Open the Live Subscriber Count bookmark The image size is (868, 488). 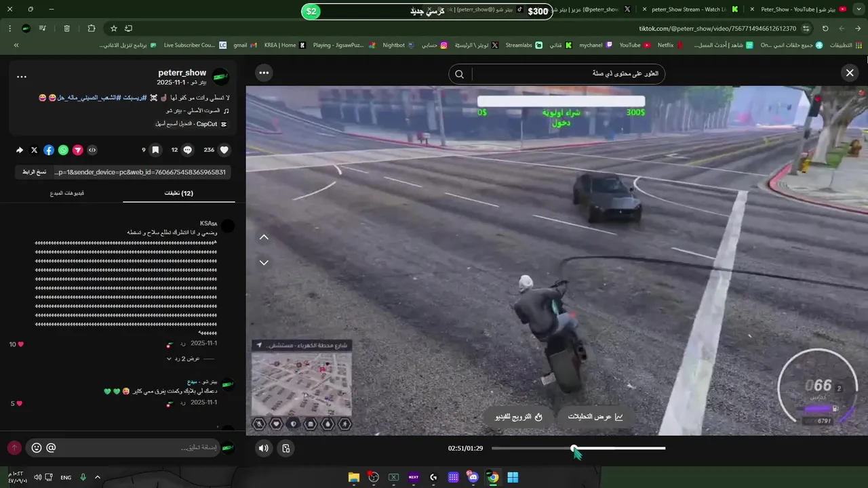[195, 45]
